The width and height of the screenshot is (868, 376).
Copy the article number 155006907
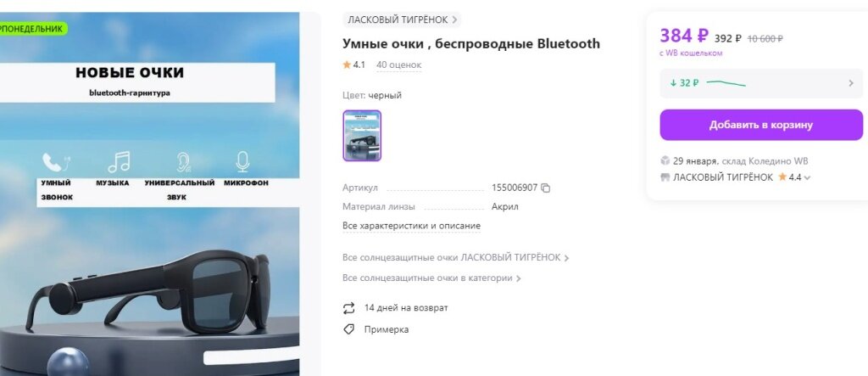pyautogui.click(x=545, y=188)
